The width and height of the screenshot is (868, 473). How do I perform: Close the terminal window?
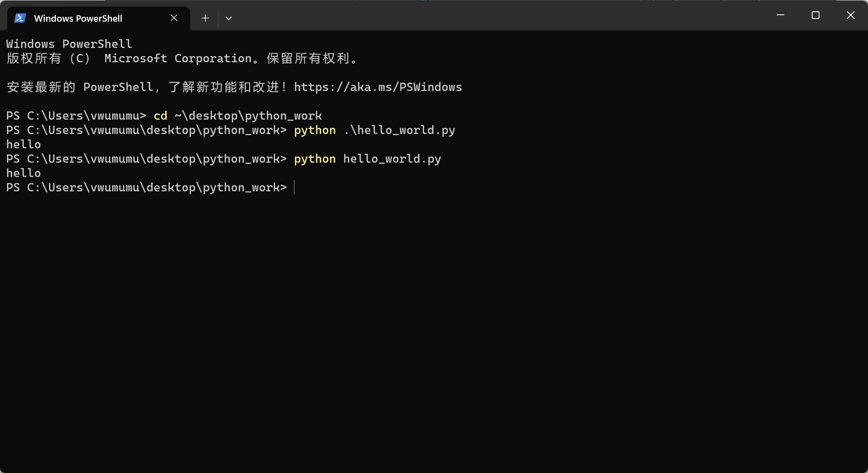pos(851,15)
